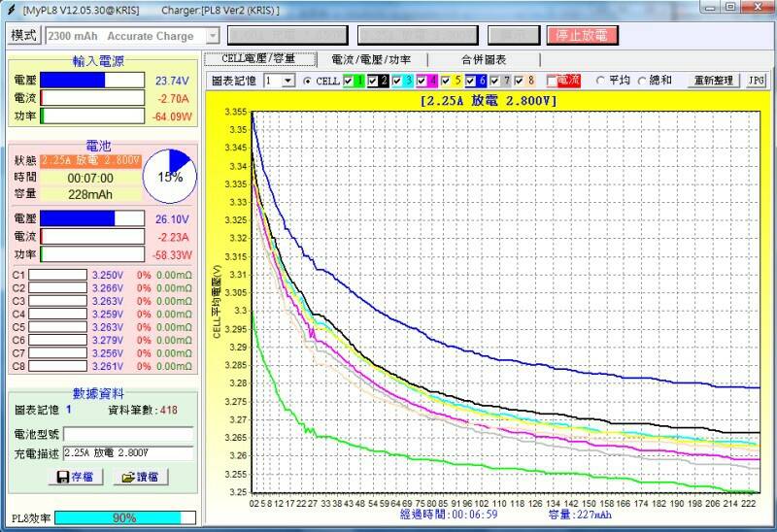This screenshot has height=532, width=777.
Task: Click the C6 cell level bar
Action: [57, 341]
